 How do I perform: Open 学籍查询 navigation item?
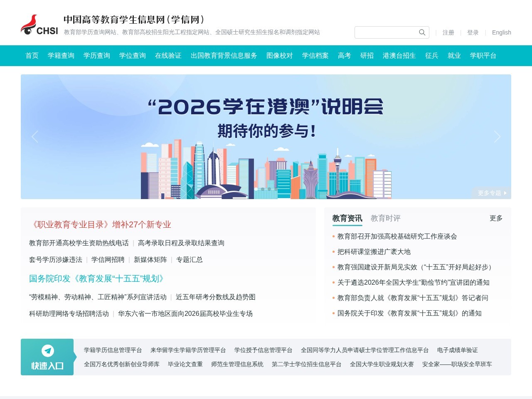[61, 56]
